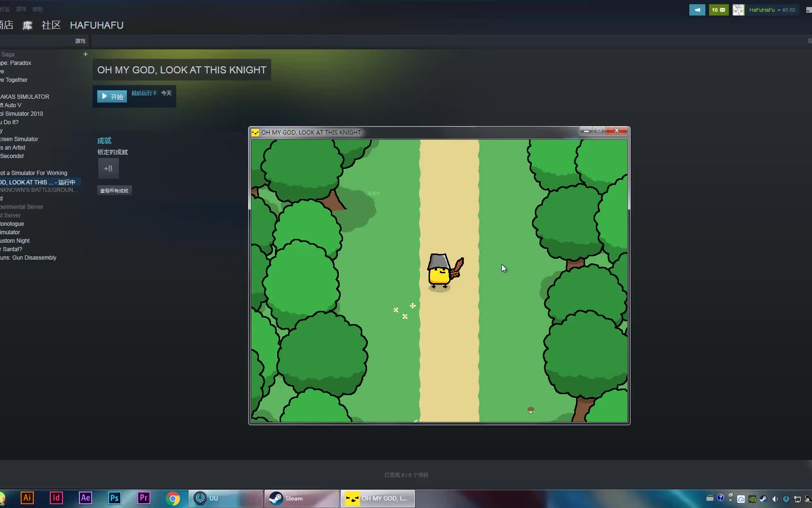
Task: Select Simulator 2018 in game list
Action: (x=22, y=113)
